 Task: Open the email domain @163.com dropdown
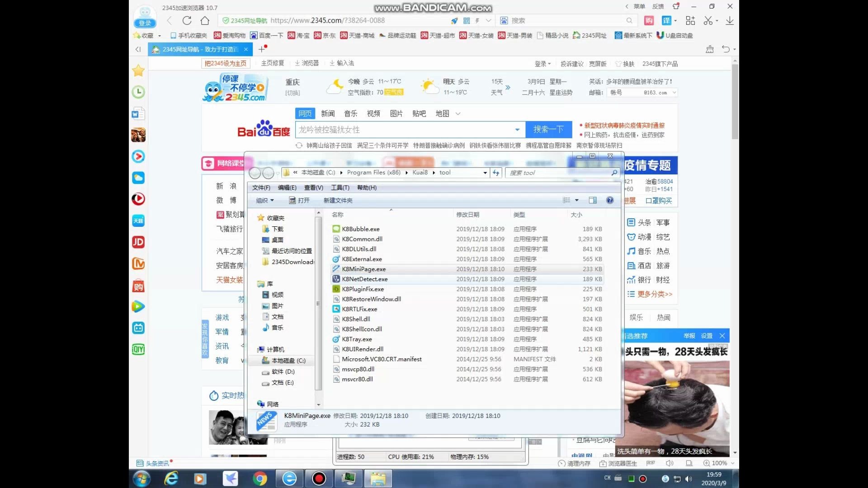[674, 93]
